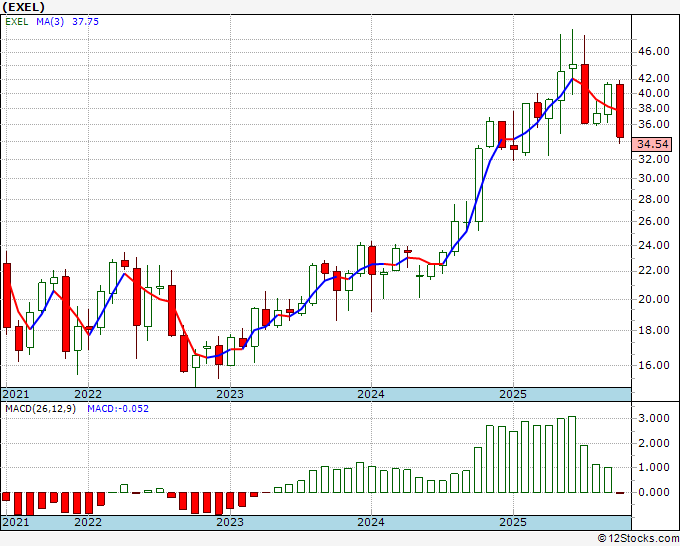This screenshot has height=546, width=680.
Task: Click the 36.00 price axis label
Action: [x=654, y=124]
